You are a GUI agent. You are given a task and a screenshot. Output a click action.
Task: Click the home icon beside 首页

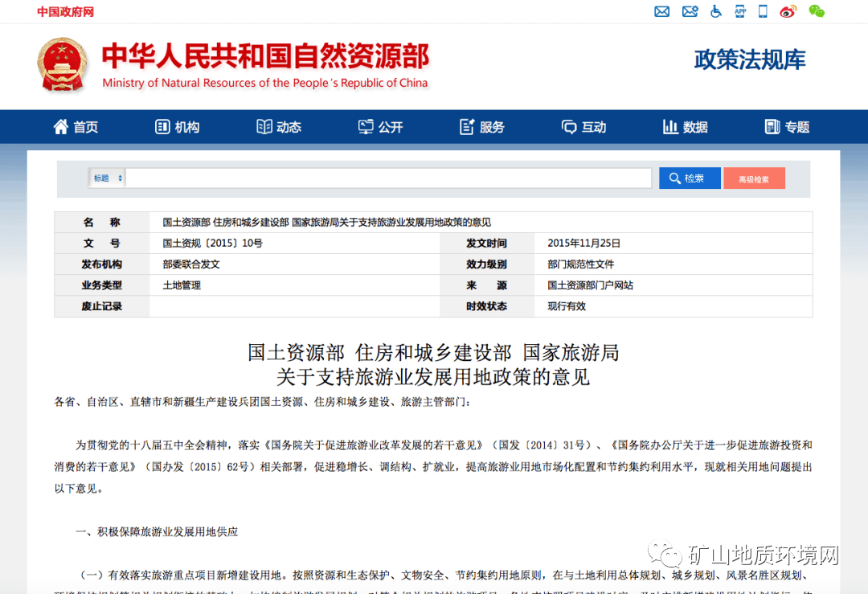(x=60, y=126)
